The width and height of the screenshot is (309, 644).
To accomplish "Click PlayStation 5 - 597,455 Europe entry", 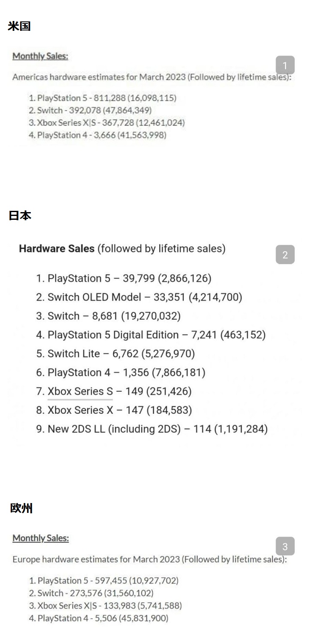I will 108,581.
